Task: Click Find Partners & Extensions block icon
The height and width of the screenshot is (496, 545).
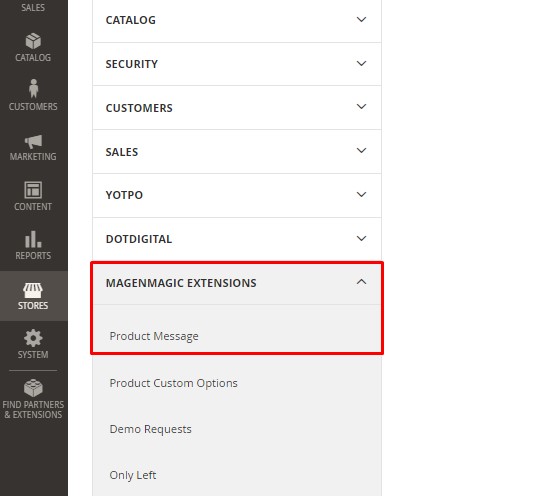Action: [33, 388]
